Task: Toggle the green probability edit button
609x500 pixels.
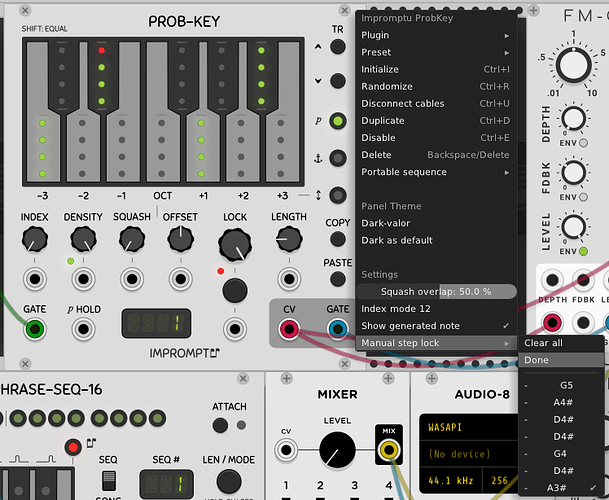Action: [x=338, y=121]
